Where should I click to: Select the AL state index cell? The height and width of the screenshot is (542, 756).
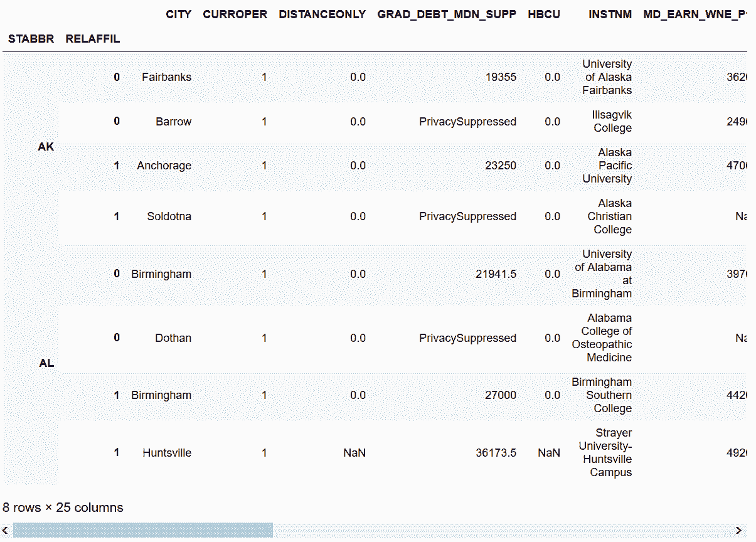click(x=46, y=363)
